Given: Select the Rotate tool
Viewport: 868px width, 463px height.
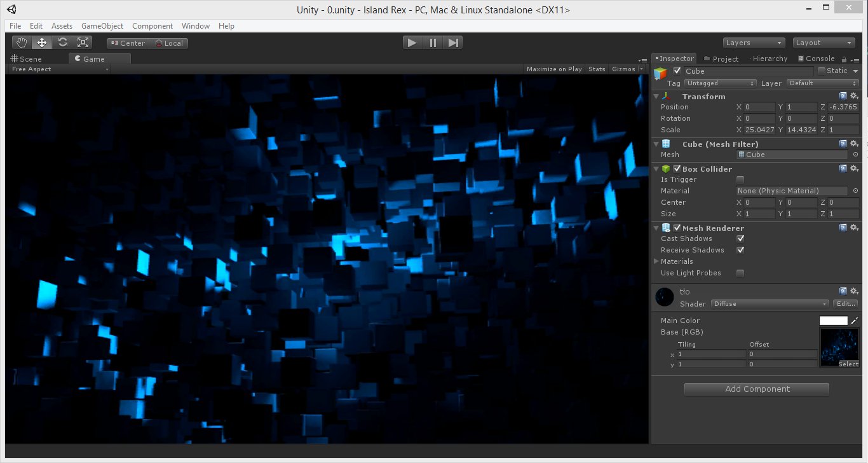Looking at the screenshot, I should [x=62, y=43].
